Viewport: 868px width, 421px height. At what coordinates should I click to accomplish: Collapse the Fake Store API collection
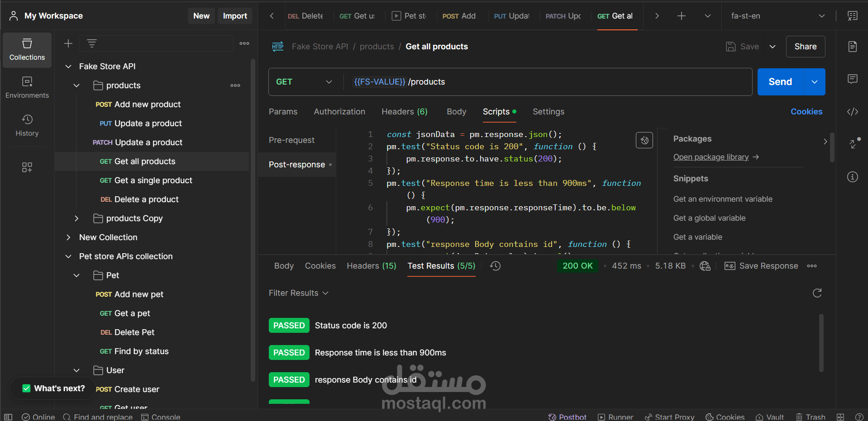(x=68, y=66)
